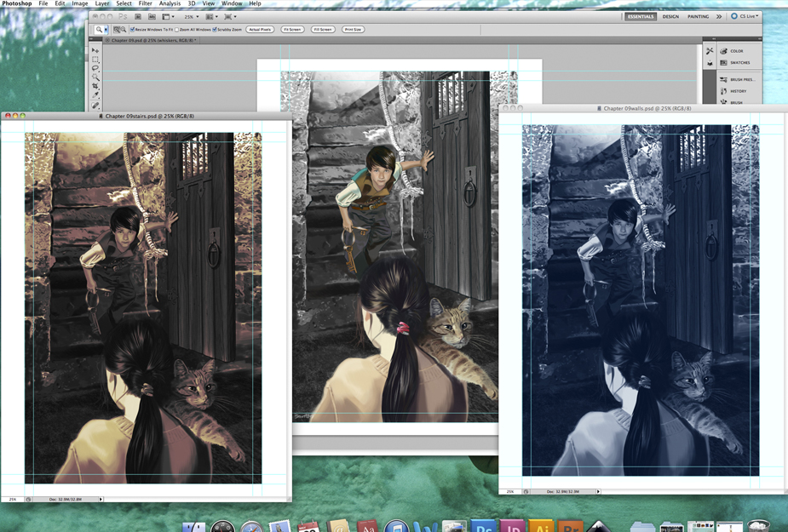
Task: Click the Fit Screen button
Action: tap(292, 30)
